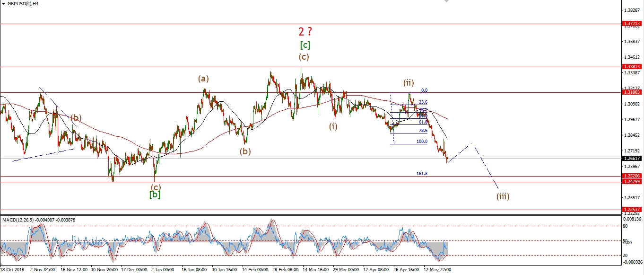Image resolution: width=644 pixels, height=275 pixels.
Task: Click the 17 Dec 00:00 time label
Action: 133,271
